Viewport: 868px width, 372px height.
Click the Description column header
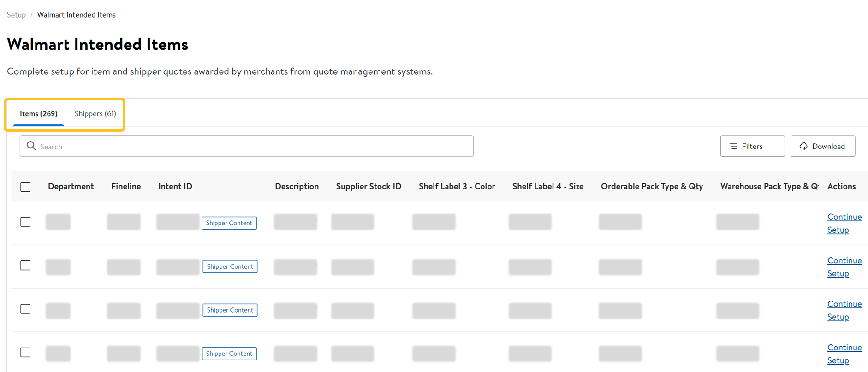pos(297,186)
